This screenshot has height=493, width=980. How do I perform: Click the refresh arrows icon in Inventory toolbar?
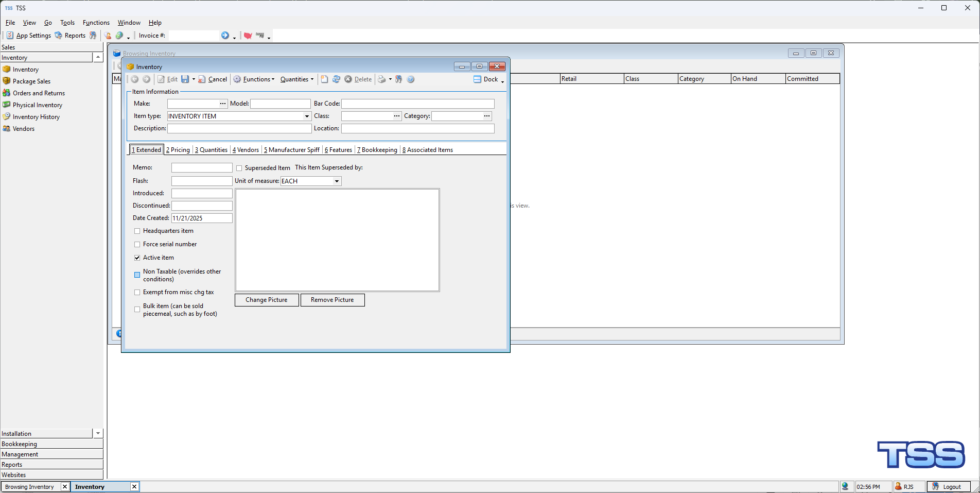(x=336, y=79)
